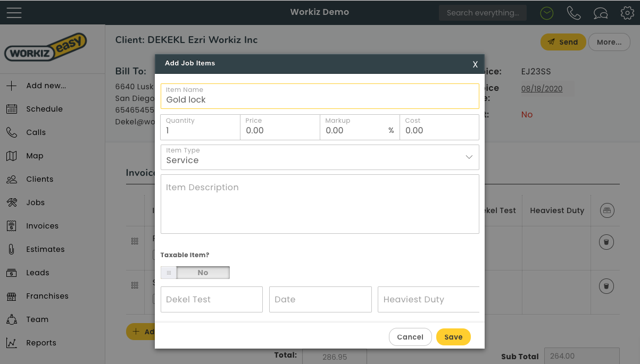This screenshot has width=640, height=364.
Task: Open the invoice date picker 08/18/2020
Action: pos(542,89)
